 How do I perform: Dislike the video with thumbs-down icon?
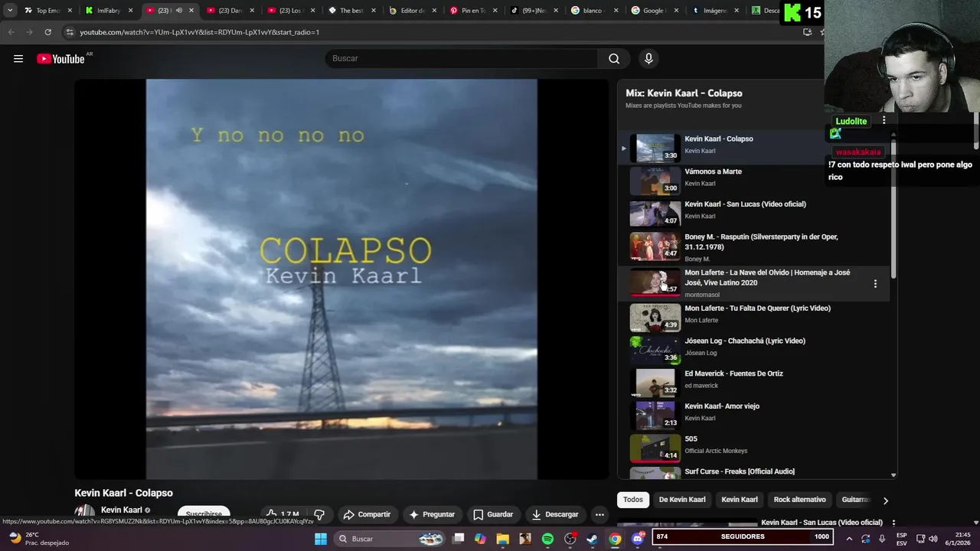pyautogui.click(x=319, y=514)
